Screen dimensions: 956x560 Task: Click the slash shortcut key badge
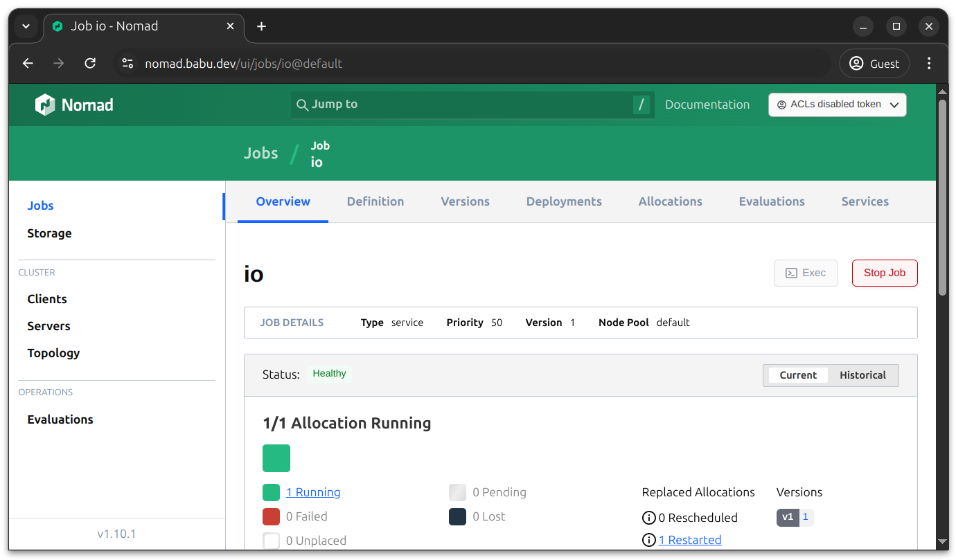[641, 105]
